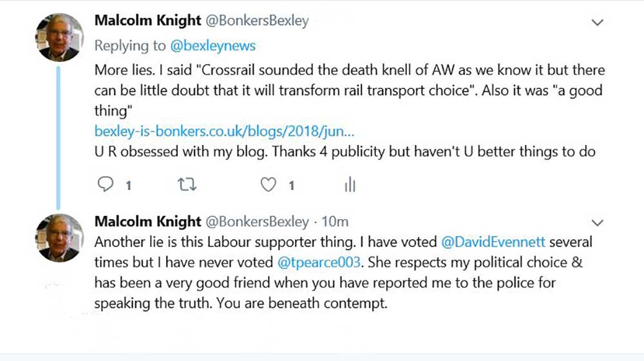Click @BonkersBexley handle beside 10m timestamp
The image size is (644, 361).
(257, 222)
